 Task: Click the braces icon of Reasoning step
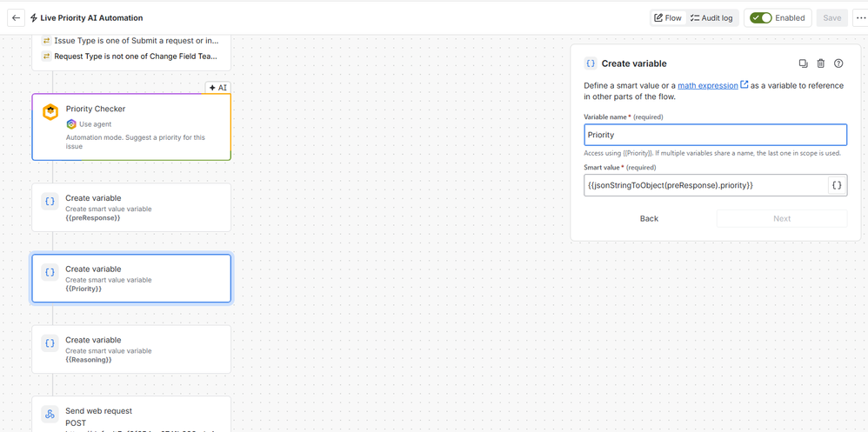point(50,343)
